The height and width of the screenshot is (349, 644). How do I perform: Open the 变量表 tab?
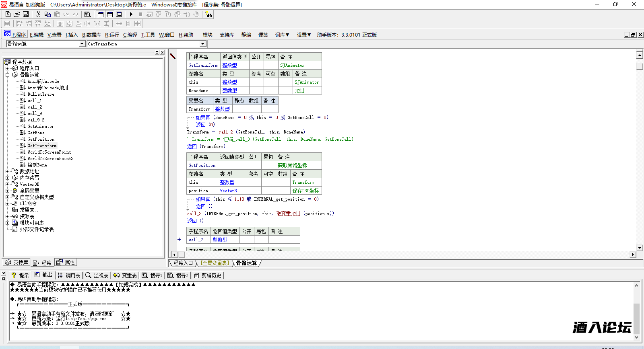click(125, 275)
